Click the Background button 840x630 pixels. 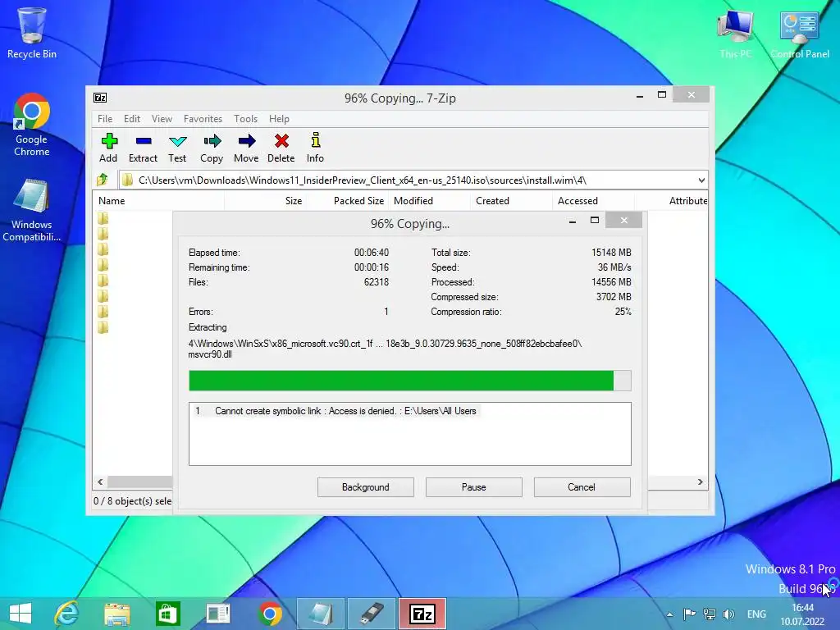pyautogui.click(x=365, y=487)
